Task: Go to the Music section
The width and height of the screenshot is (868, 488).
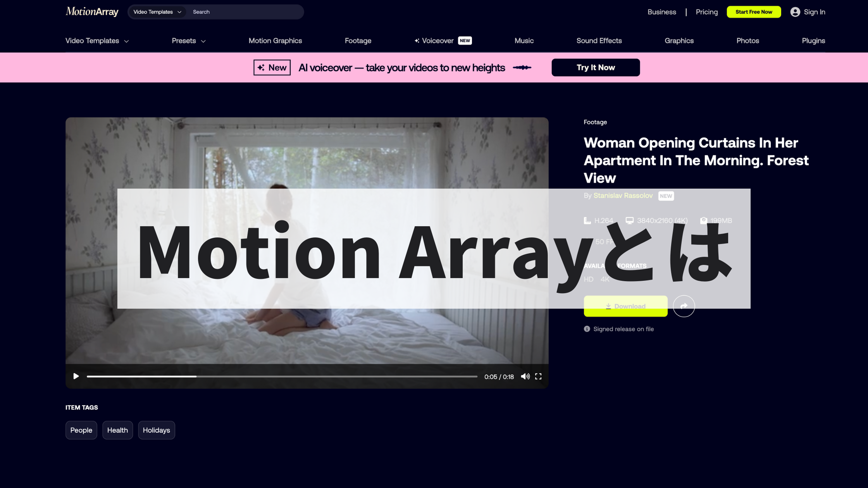Action: click(x=524, y=41)
